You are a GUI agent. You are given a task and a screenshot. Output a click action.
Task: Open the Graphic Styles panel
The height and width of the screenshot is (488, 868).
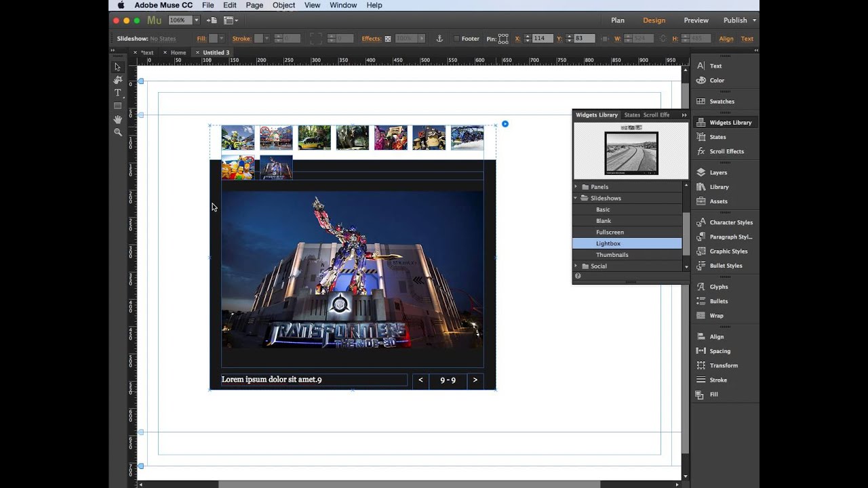pyautogui.click(x=721, y=251)
